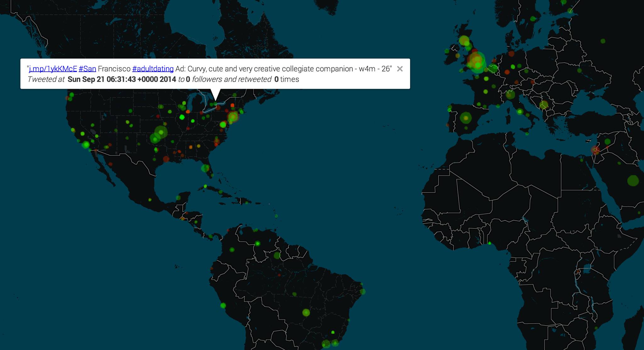Click the green marker in western Cuba
644x350 pixels.
coord(205,186)
